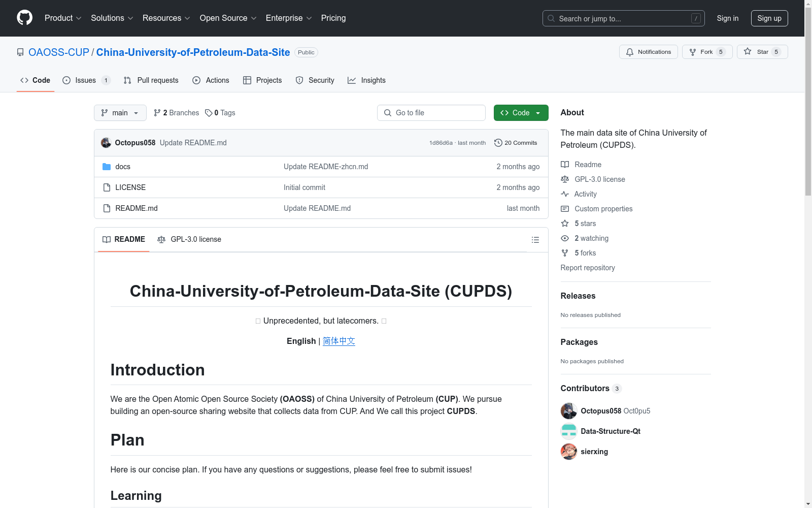
Task: View the 20 Commits history
Action: click(x=516, y=143)
